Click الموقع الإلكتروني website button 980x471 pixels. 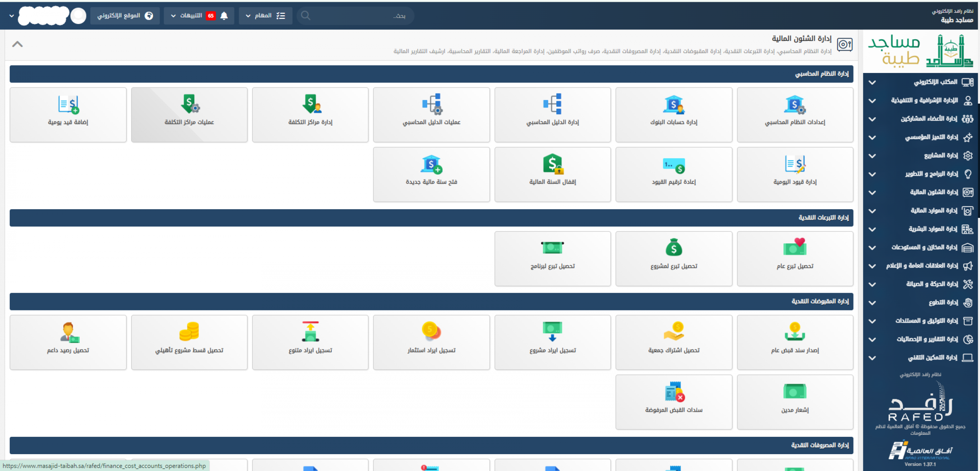coord(125,16)
